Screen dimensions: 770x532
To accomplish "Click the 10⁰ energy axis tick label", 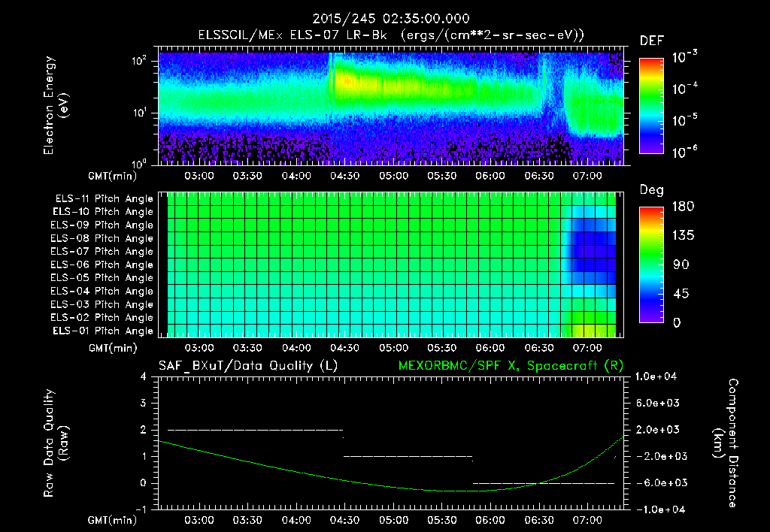I will (x=139, y=163).
